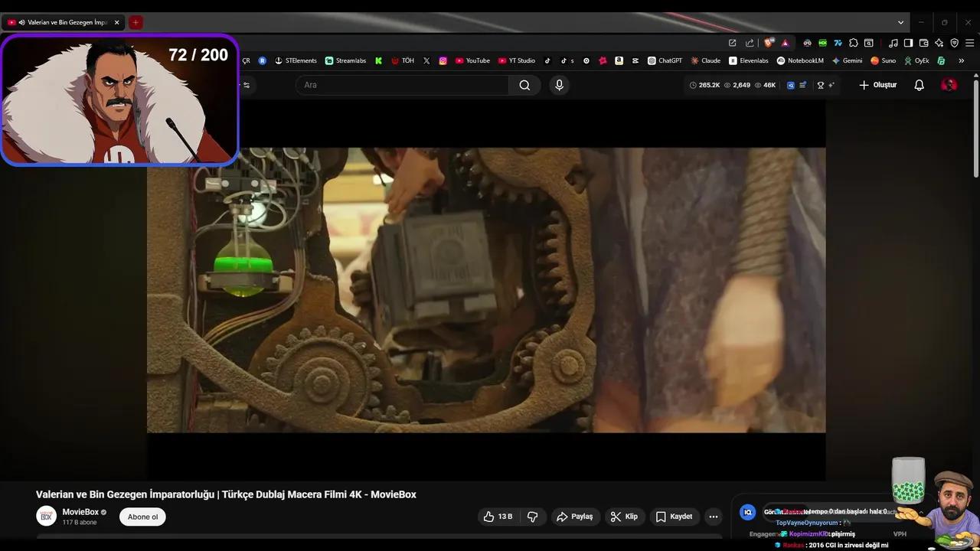Open Instagram bookmark icon
Viewport: 980px width, 551px height.
tap(443, 60)
